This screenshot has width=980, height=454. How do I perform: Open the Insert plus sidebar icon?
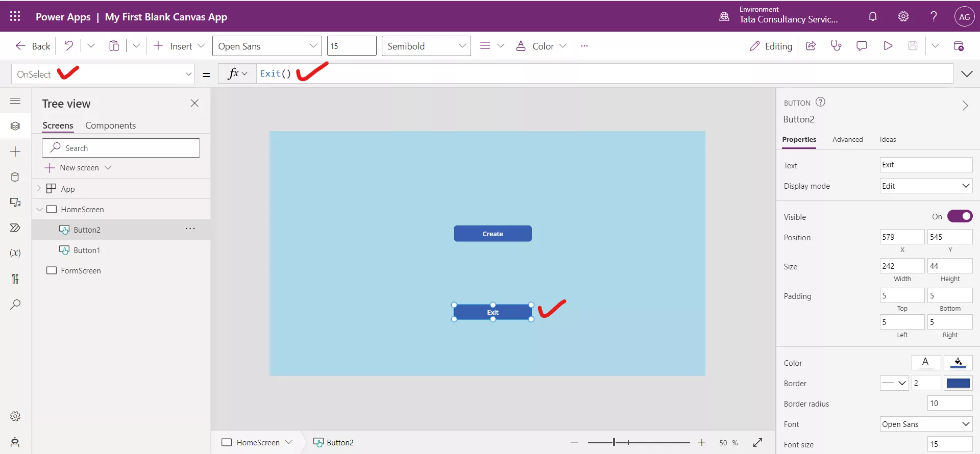[x=15, y=152]
